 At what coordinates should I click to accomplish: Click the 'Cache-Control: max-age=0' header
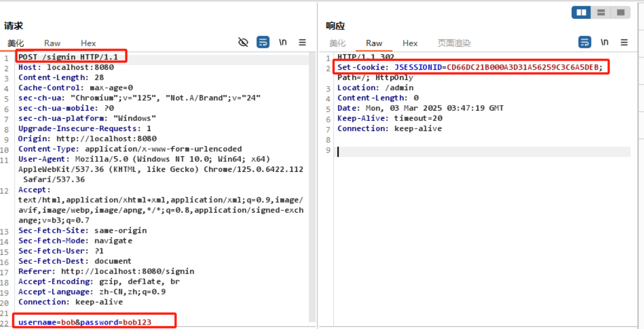tap(76, 88)
